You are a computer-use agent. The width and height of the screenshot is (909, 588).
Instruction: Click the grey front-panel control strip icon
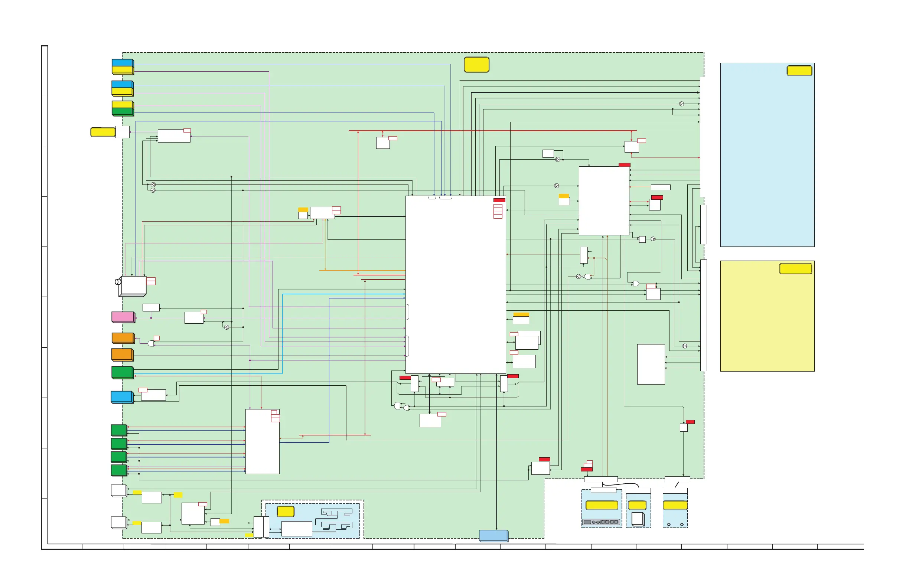pyautogui.click(x=601, y=522)
